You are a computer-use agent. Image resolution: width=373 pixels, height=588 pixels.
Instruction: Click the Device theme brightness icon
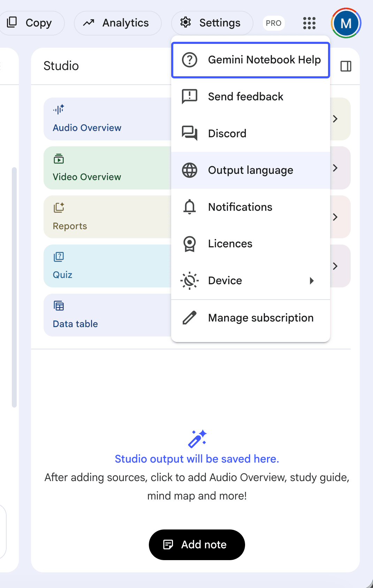point(190,281)
